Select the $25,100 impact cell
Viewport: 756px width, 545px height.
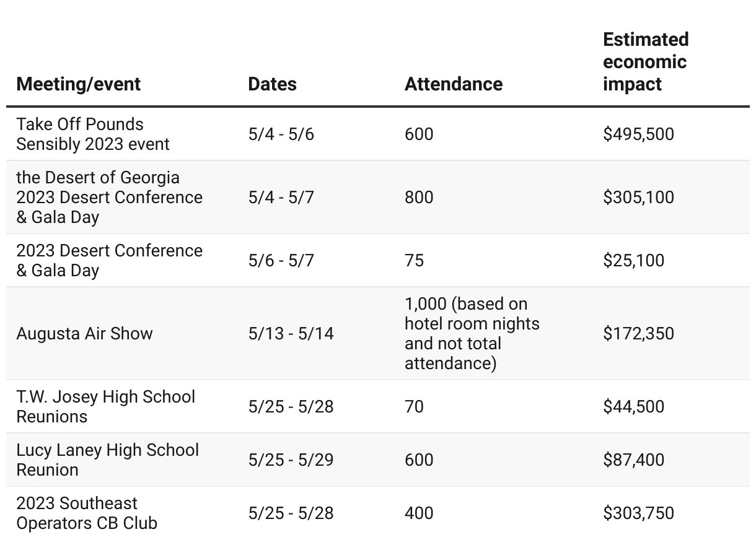coord(633,260)
